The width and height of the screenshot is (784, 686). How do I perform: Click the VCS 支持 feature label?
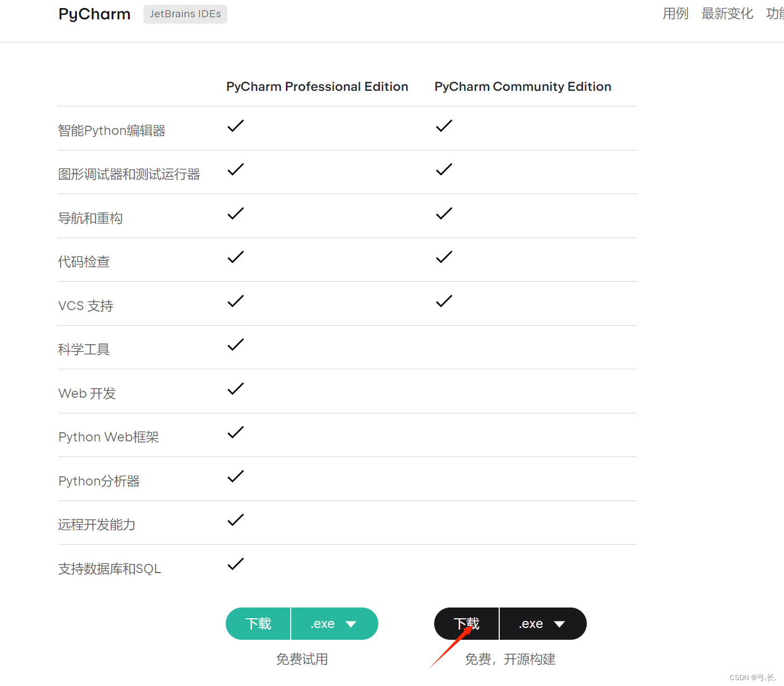point(86,306)
